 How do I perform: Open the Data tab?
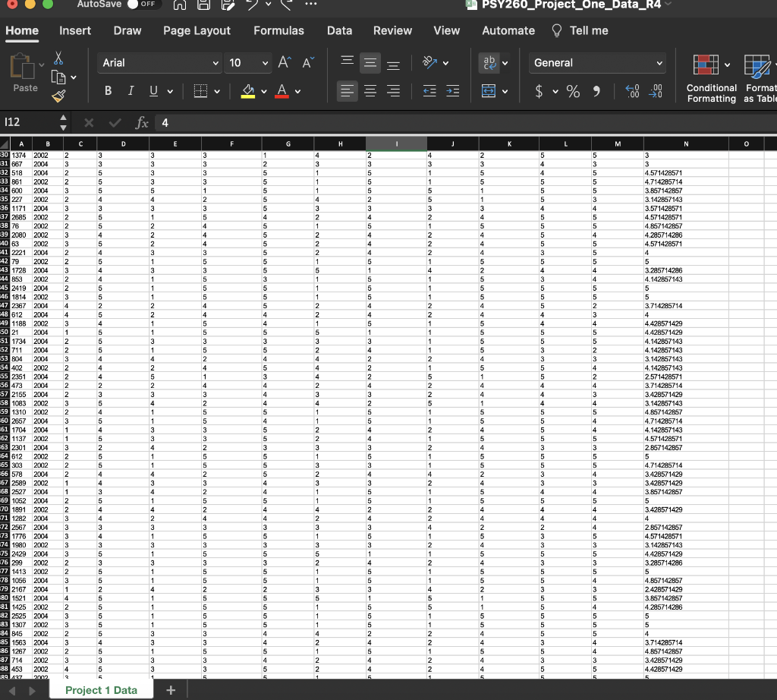(x=339, y=30)
